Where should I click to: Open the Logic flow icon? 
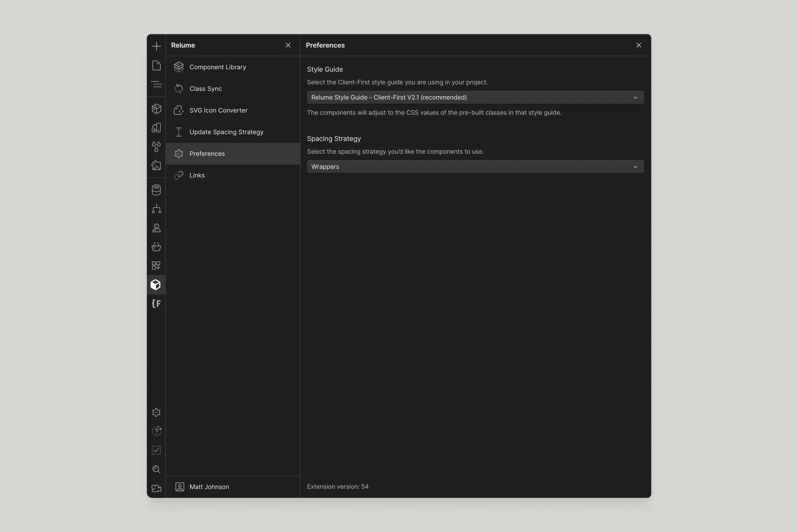point(156,209)
